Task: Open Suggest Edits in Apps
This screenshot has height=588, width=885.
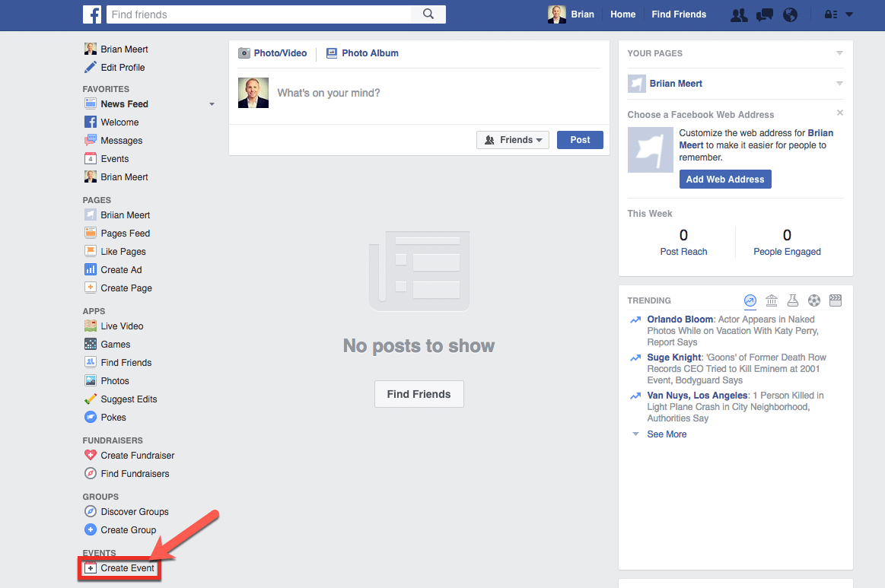Action: point(128,399)
